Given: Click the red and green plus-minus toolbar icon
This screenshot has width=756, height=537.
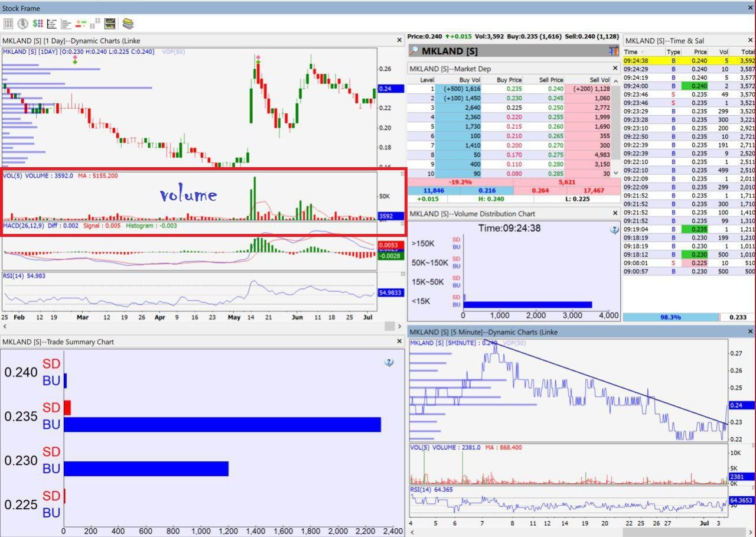Looking at the screenshot, I should coord(81,24).
